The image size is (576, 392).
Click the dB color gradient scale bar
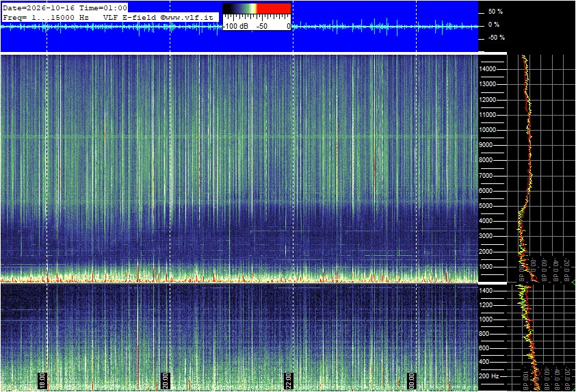click(x=257, y=8)
